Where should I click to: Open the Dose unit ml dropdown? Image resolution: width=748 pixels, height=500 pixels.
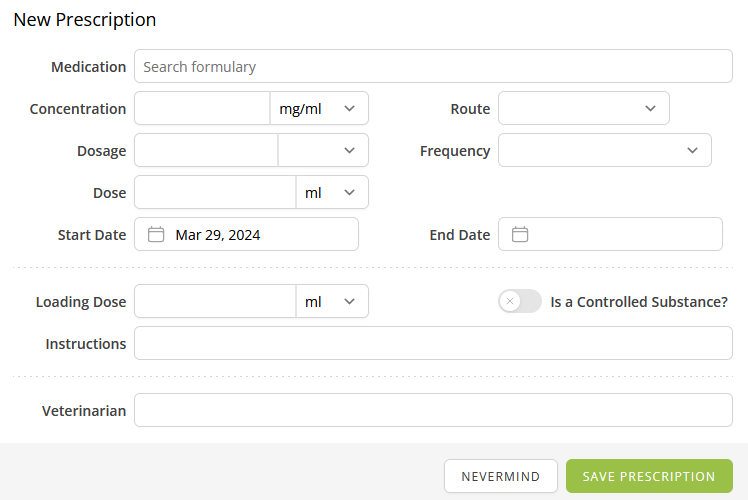tap(332, 192)
